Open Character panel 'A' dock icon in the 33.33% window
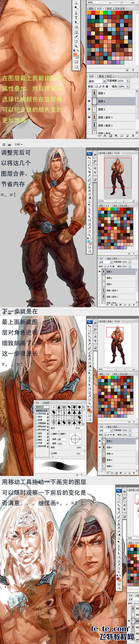The width and height of the screenshot is (139, 644). click(x=95, y=168)
